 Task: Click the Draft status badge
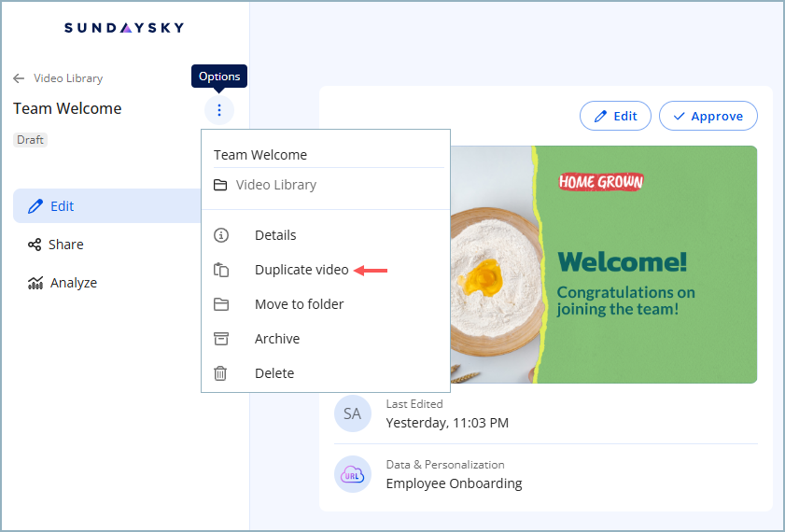click(30, 140)
